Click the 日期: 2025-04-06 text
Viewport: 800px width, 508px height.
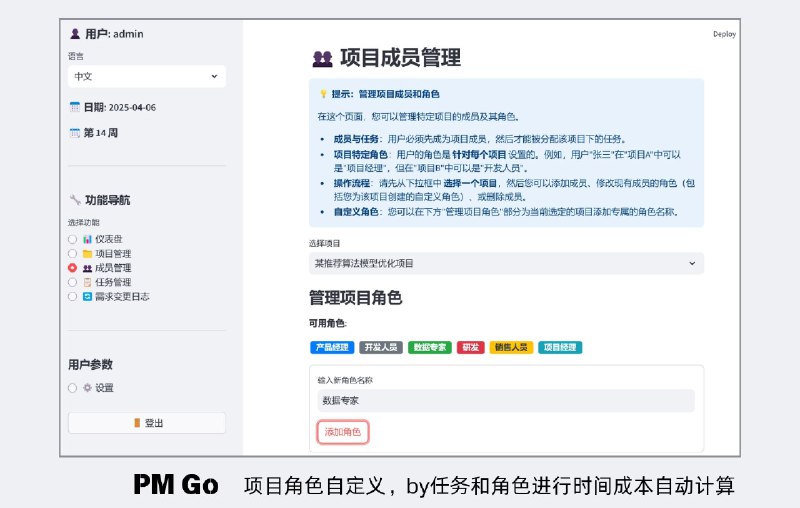[120, 107]
